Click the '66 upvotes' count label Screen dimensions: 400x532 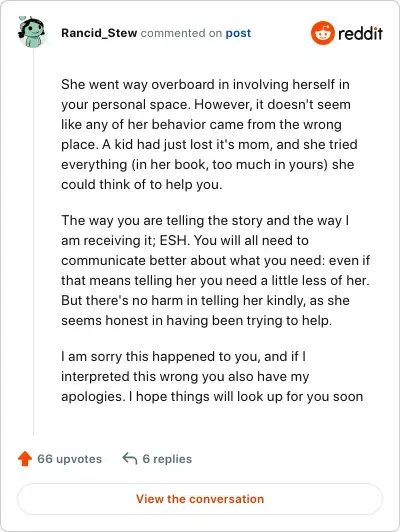[x=70, y=459]
